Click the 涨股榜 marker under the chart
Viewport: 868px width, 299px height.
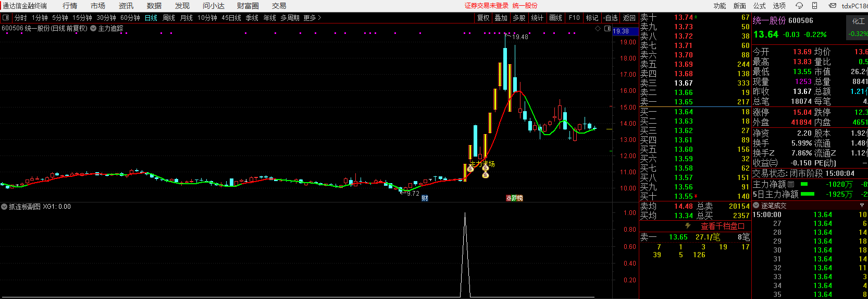tap(514, 198)
